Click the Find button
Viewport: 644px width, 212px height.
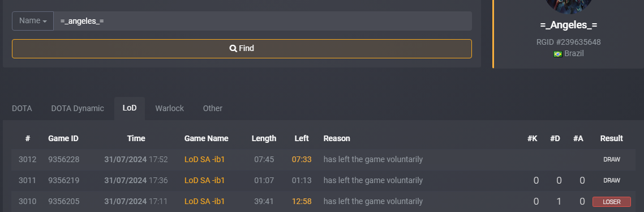[242, 49]
